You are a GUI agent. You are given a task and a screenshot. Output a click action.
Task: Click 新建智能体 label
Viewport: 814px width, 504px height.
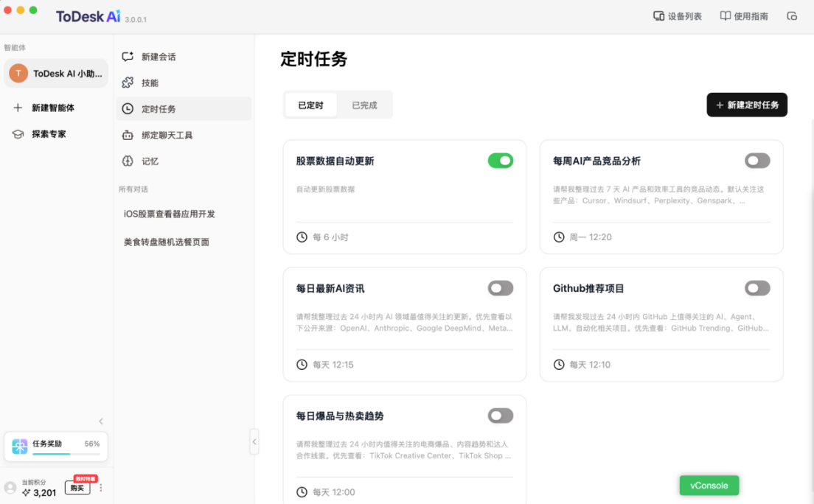(x=53, y=108)
